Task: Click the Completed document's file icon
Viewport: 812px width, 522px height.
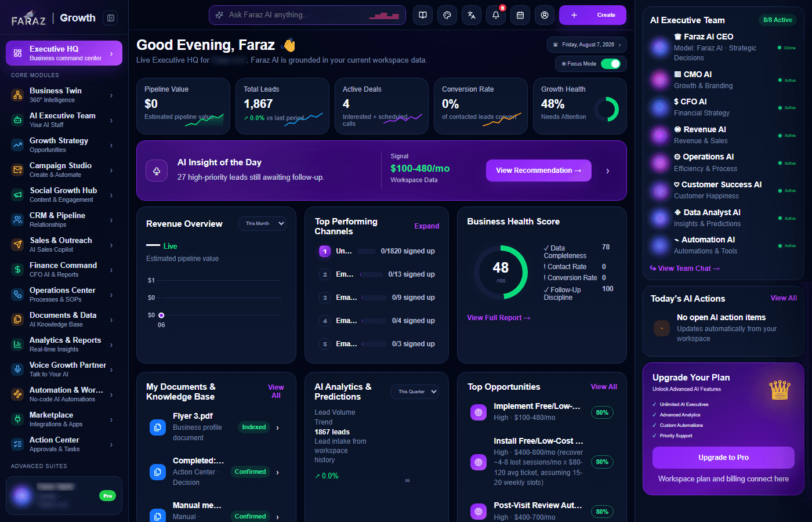Action: [x=158, y=472]
